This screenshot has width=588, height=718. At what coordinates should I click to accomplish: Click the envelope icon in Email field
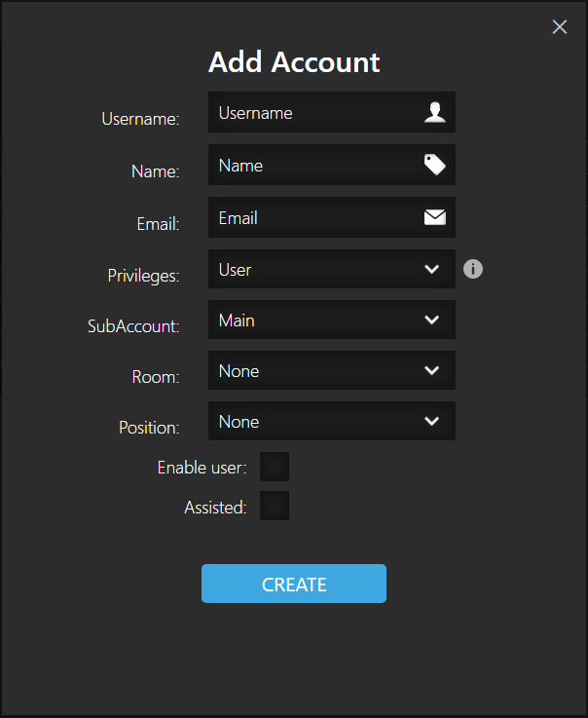pyautogui.click(x=435, y=217)
